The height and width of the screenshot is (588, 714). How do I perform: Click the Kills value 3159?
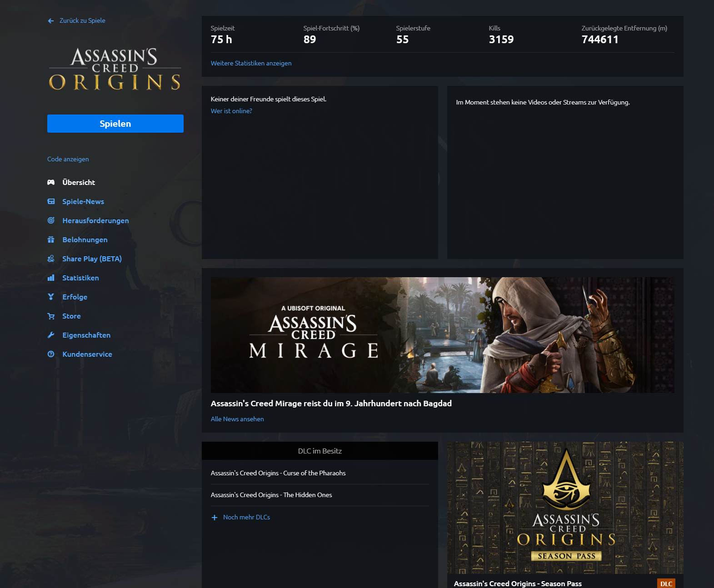pos(501,40)
